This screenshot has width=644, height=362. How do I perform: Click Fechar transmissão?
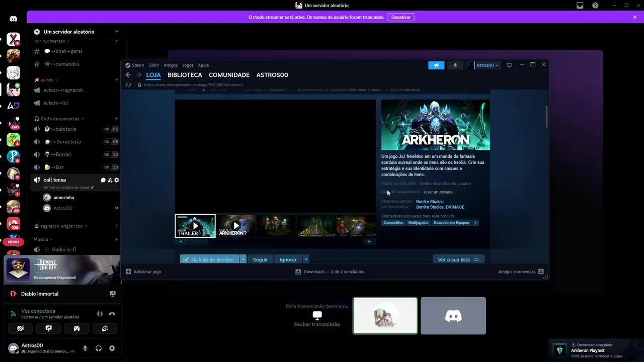(317, 320)
